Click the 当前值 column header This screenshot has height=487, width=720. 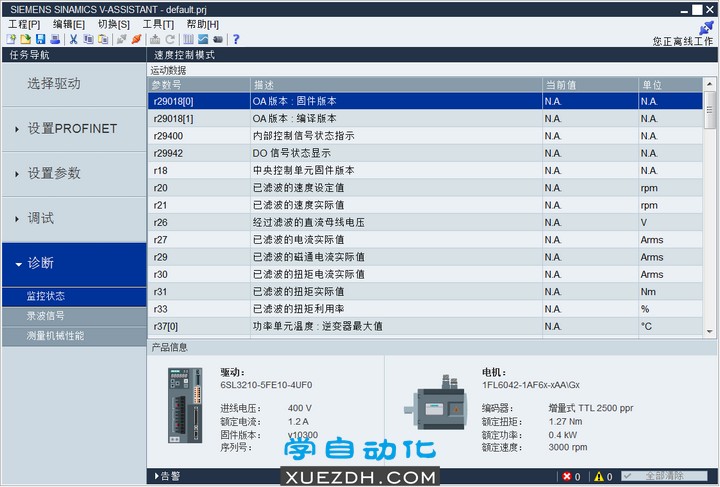point(590,85)
